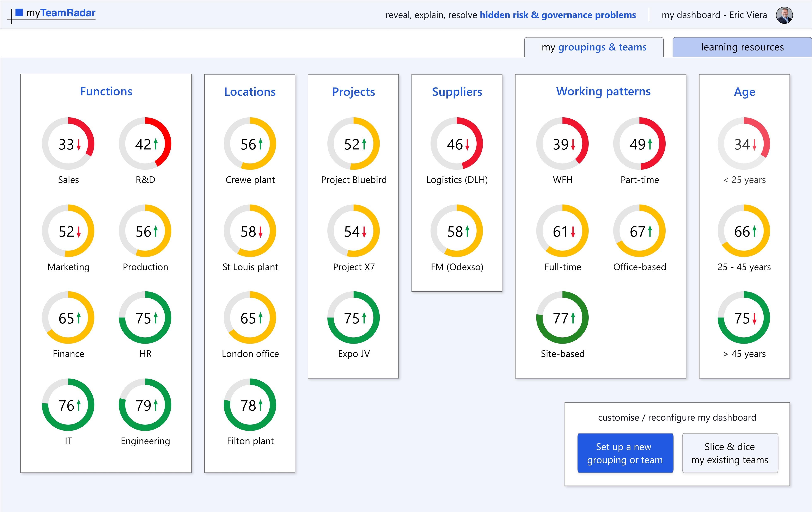812x512 pixels.
Task: Open the Working patterns grouping heading
Action: coord(603,91)
